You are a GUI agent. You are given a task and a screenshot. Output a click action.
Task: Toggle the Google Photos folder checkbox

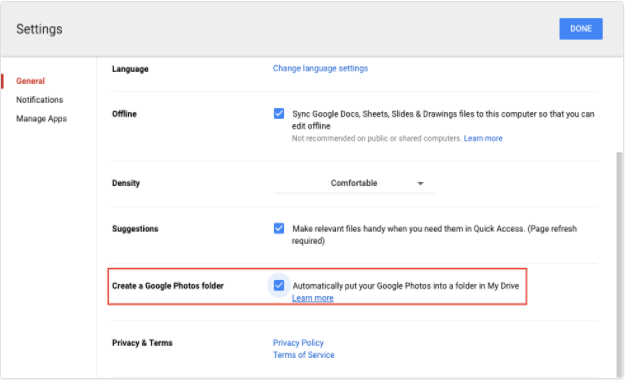point(279,285)
